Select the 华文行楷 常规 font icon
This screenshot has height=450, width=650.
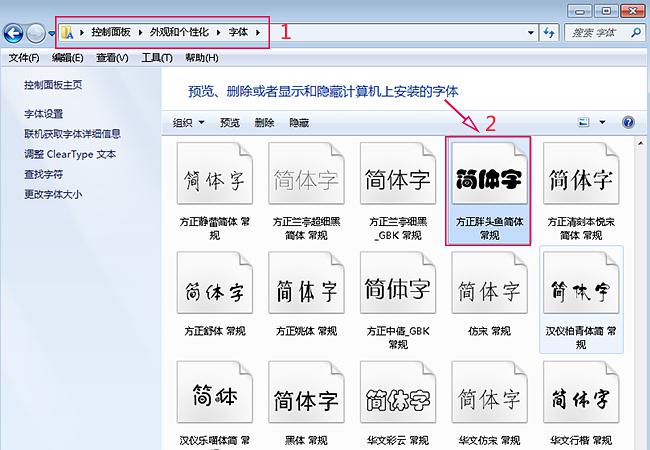click(x=581, y=392)
